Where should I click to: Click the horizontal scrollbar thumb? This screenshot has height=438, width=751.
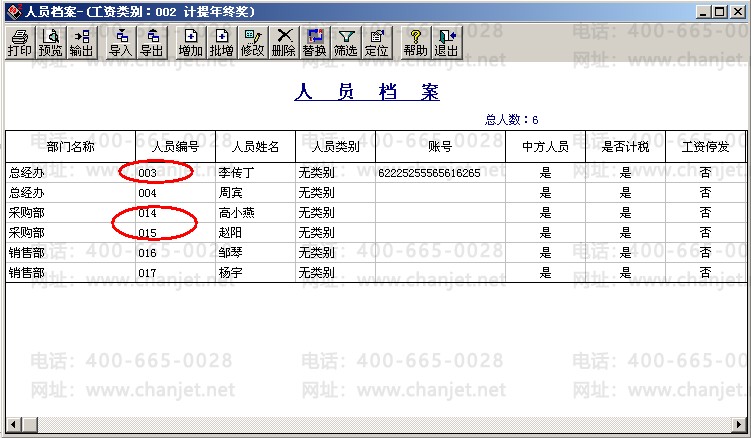pos(30,424)
